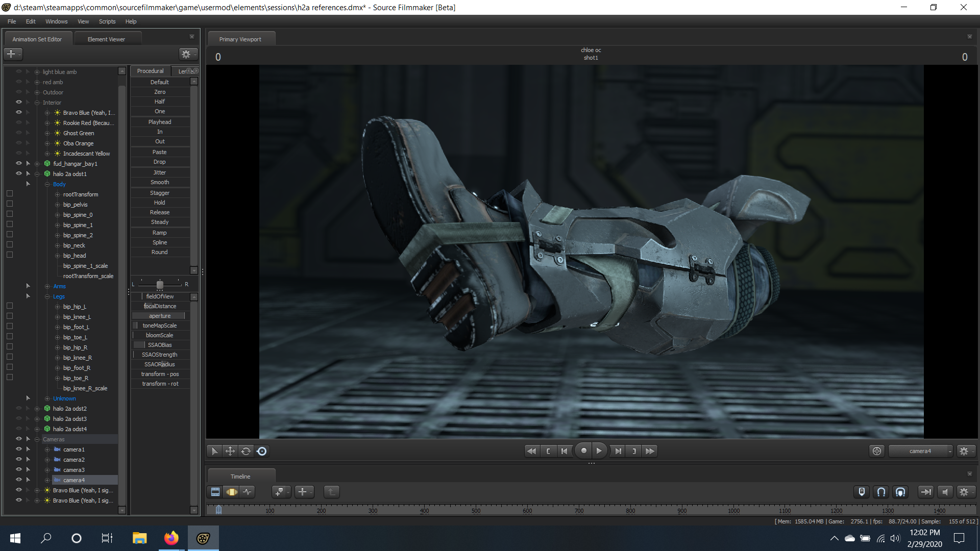Expand the Arms group
980x551 pixels.
coord(47,286)
